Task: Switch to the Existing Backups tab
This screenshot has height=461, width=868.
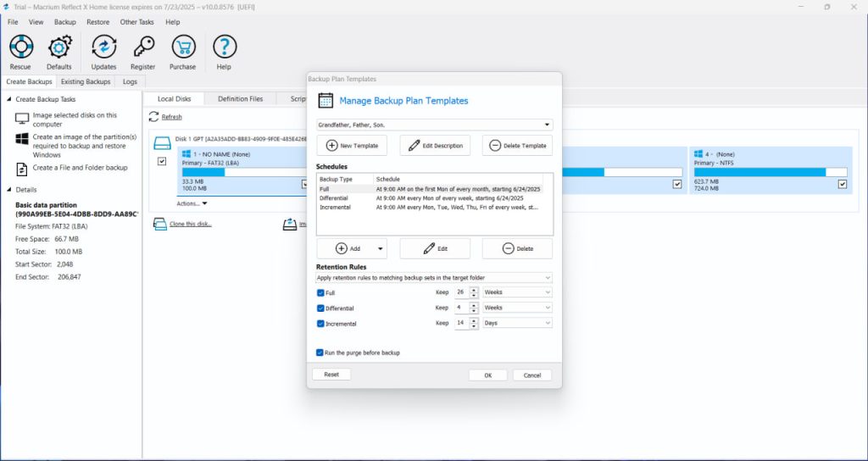Action: click(86, 82)
